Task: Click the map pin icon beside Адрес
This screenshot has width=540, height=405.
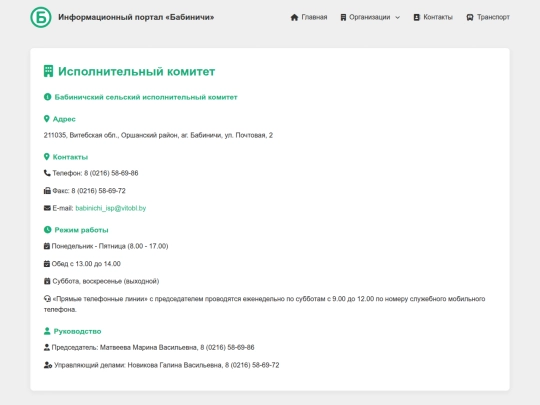Action: [46, 119]
